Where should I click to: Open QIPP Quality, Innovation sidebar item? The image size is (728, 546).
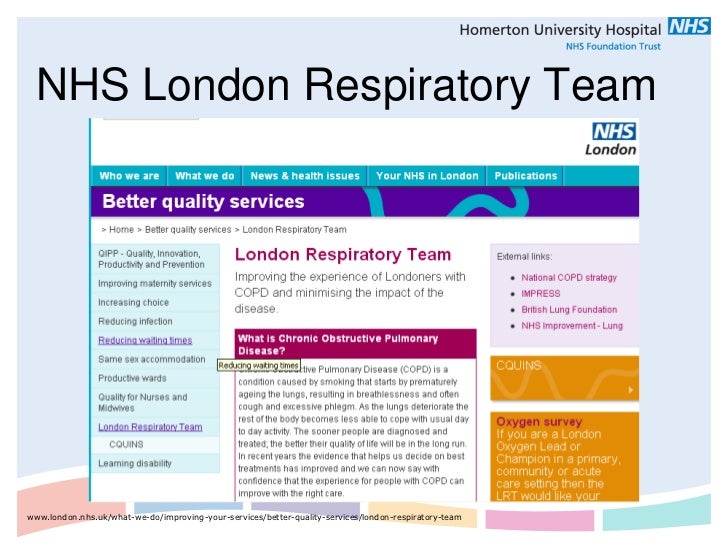click(x=151, y=259)
